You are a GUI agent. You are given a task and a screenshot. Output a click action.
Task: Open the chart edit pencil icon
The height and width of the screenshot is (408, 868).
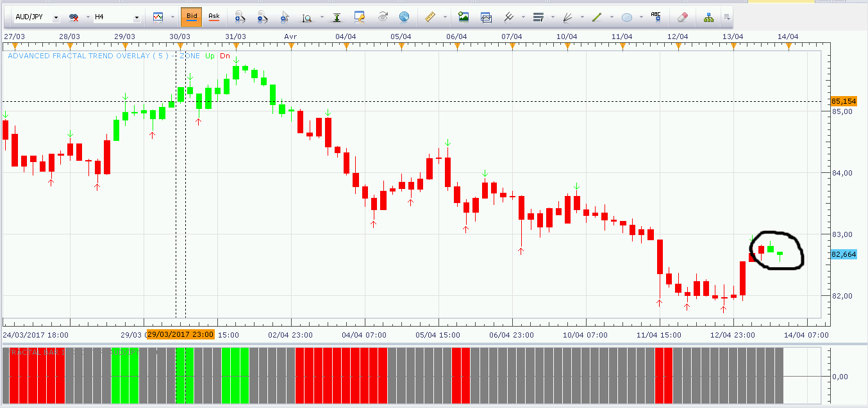pos(360,17)
